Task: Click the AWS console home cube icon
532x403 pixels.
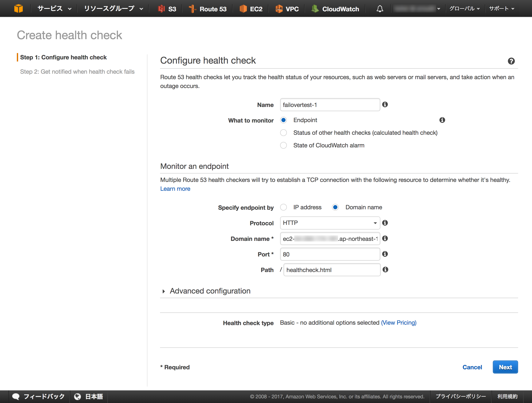Action: (18, 9)
